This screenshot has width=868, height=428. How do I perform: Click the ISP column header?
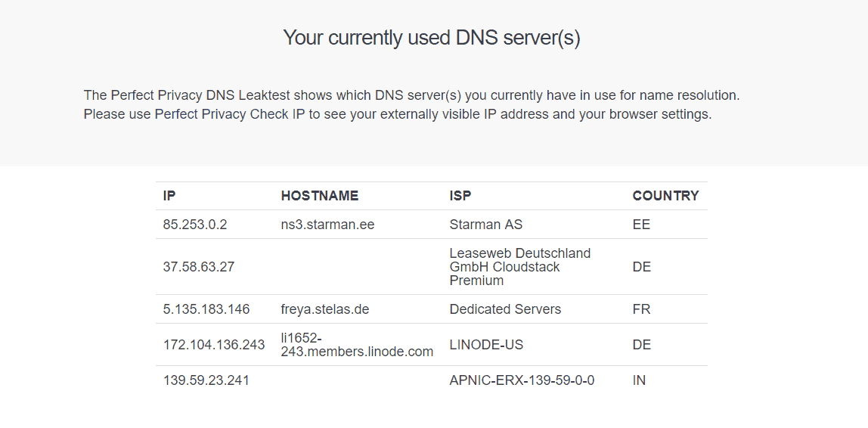(x=460, y=195)
